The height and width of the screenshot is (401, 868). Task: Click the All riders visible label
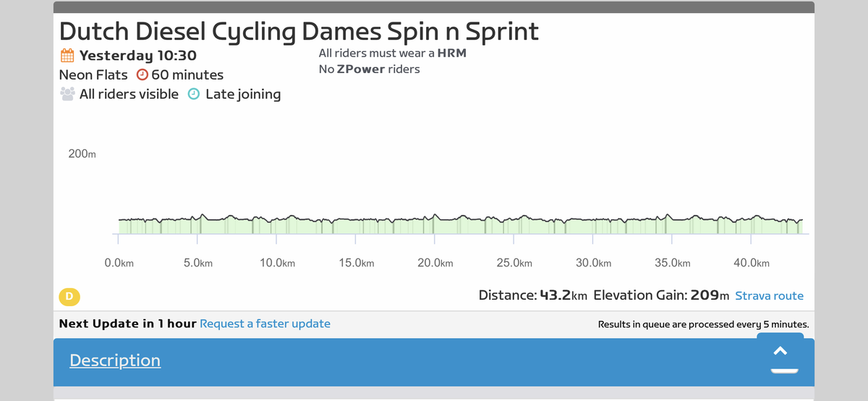click(x=129, y=94)
